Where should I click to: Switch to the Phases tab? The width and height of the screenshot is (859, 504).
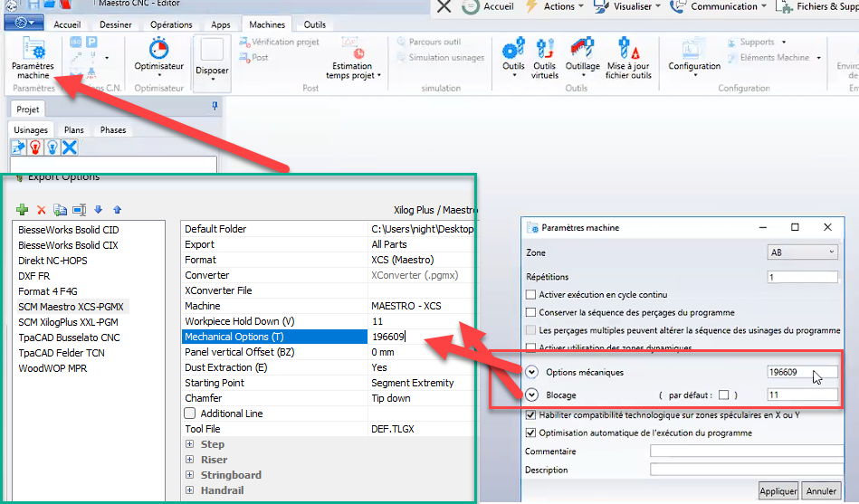tap(113, 129)
